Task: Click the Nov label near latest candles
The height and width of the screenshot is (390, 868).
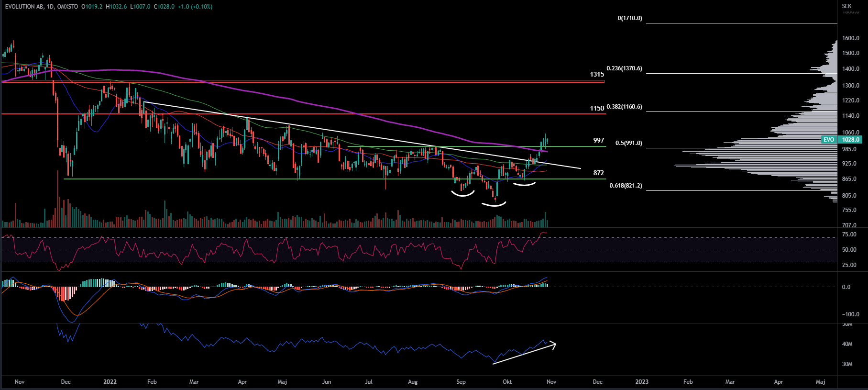Action: [x=551, y=382]
